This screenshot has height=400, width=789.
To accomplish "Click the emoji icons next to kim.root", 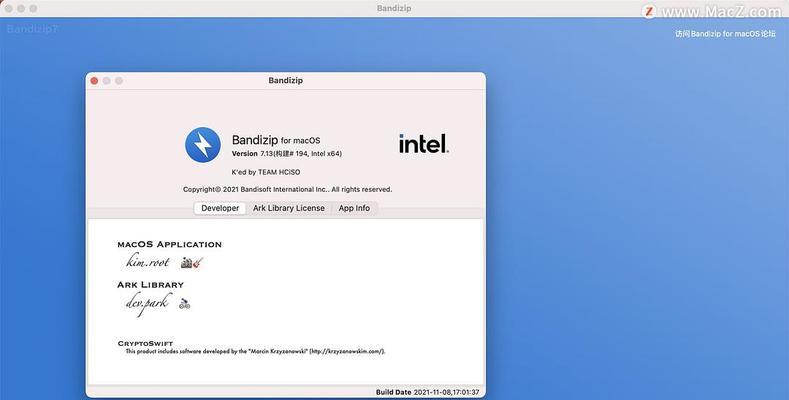I will coord(191,262).
